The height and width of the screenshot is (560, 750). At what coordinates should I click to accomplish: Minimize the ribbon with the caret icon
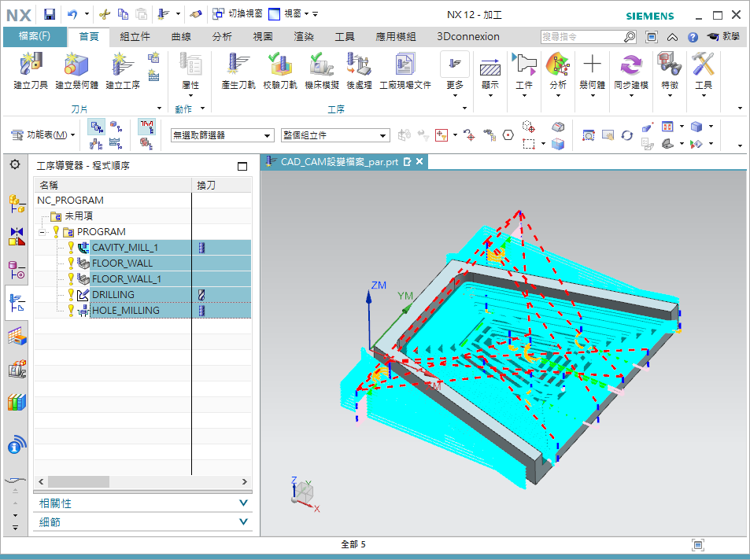(x=672, y=37)
